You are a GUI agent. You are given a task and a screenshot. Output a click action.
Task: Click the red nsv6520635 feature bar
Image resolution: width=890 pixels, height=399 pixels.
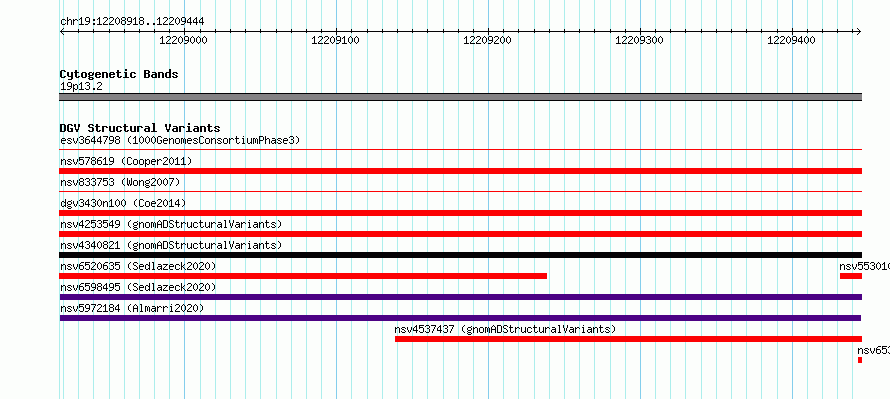(303, 276)
